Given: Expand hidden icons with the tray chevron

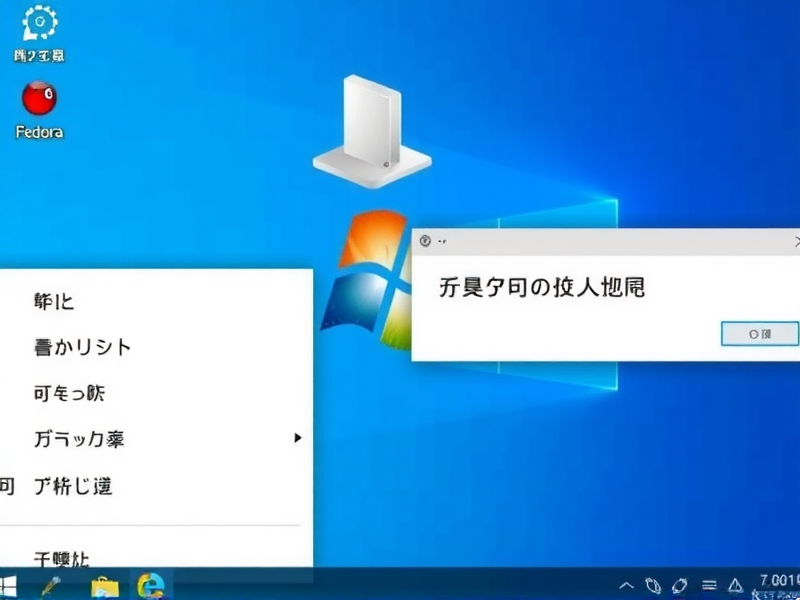Looking at the screenshot, I should (x=626, y=585).
